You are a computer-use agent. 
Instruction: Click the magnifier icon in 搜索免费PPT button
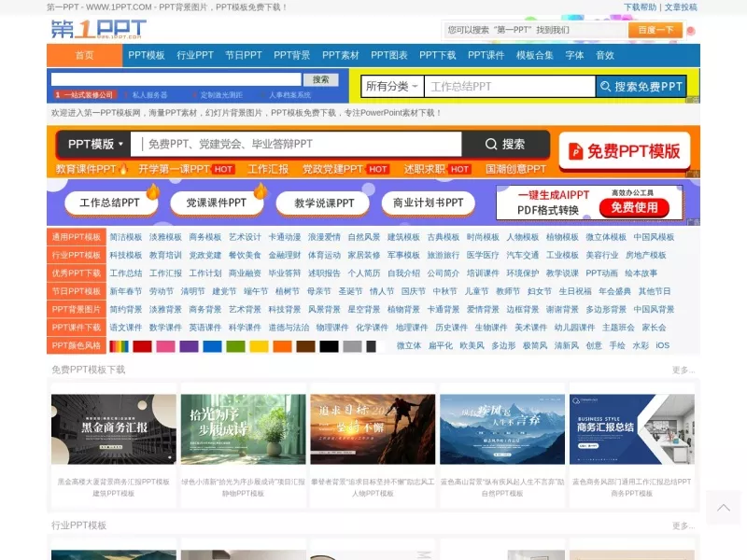tap(605, 86)
